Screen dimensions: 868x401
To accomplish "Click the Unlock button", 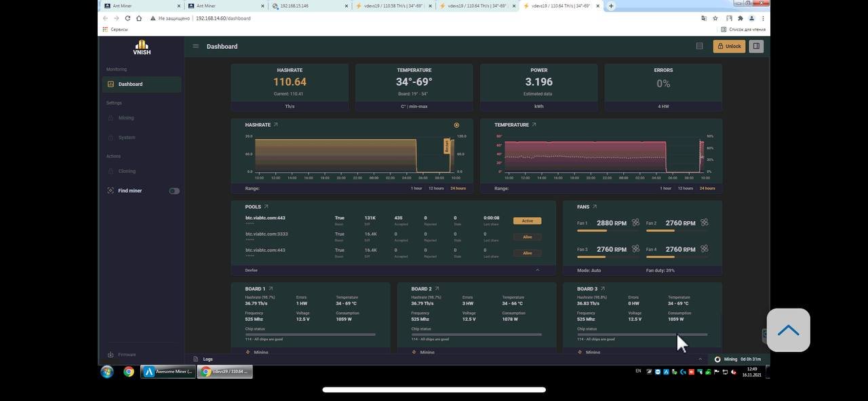I will click(729, 46).
